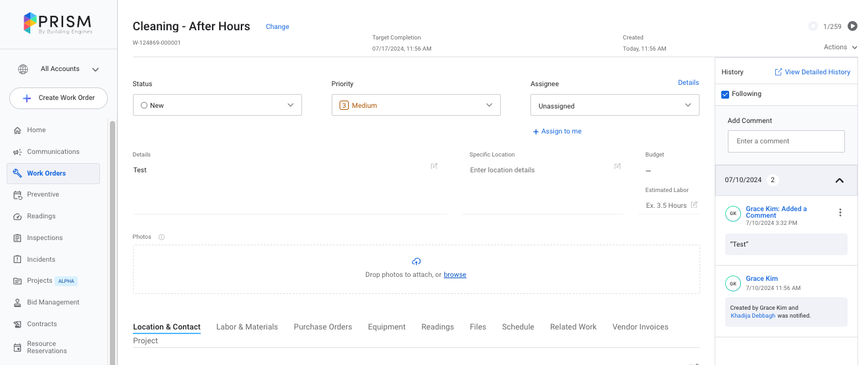868x365 pixels.
Task: Click the upload cloud icon in Photos
Action: click(x=416, y=262)
